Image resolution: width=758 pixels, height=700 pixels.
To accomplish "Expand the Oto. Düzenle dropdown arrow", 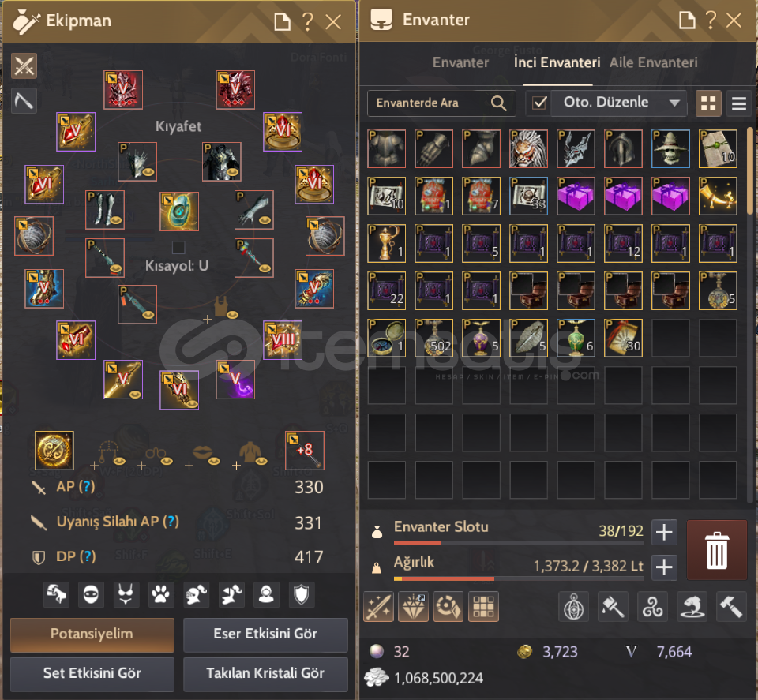I will (674, 103).
